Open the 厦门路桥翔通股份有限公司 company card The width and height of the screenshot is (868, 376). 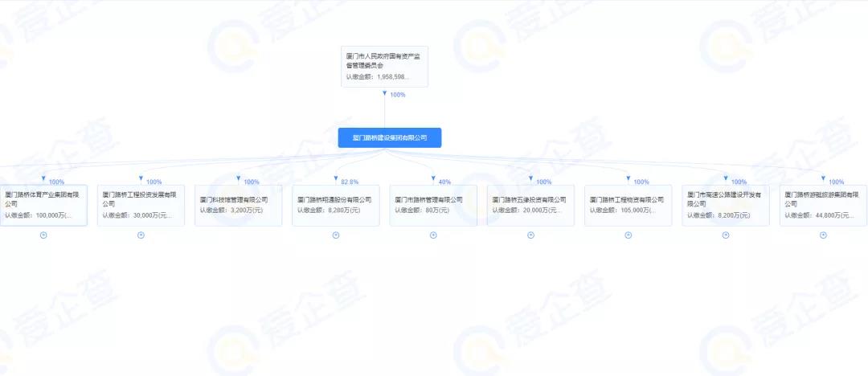(x=335, y=206)
